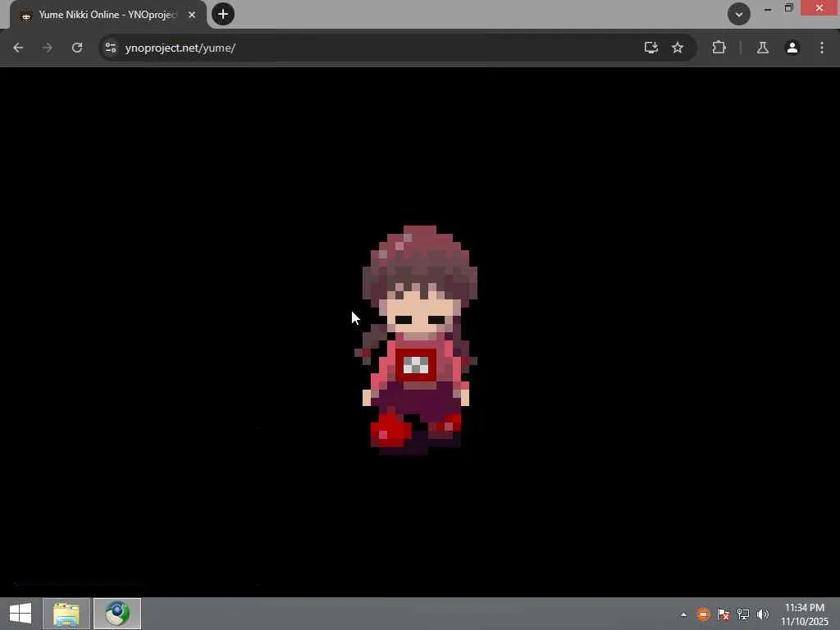Open Chrome Labs flask icon
Image resolution: width=840 pixels, height=630 pixels.
tap(763, 48)
